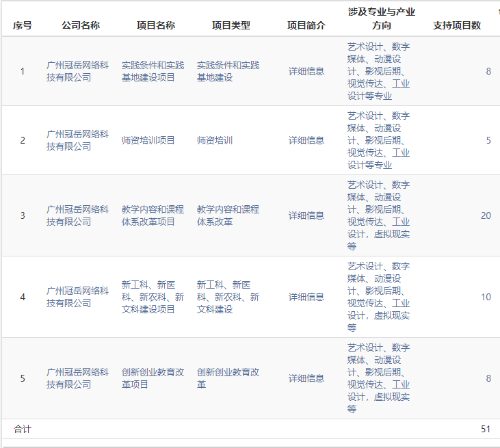Image resolution: width=500 pixels, height=448 pixels.
Task: Click the 涉及专业与产业方向 column header
Action: (382, 18)
